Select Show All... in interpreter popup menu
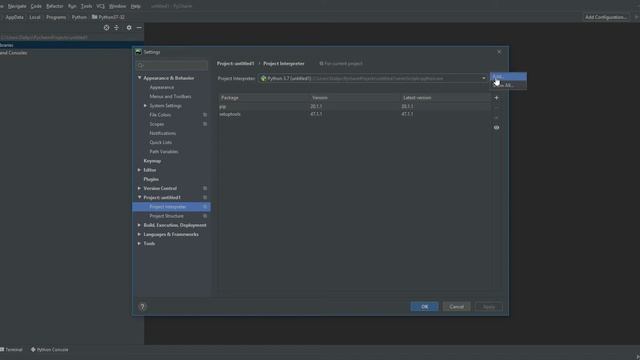Image resolution: width=640 pixels, height=360 pixels. (508, 85)
